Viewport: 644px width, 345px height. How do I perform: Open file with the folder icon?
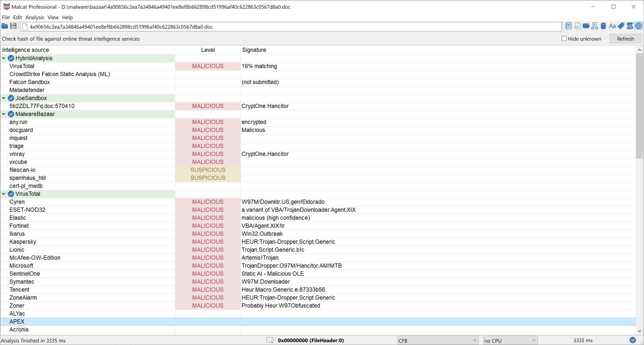4,26
